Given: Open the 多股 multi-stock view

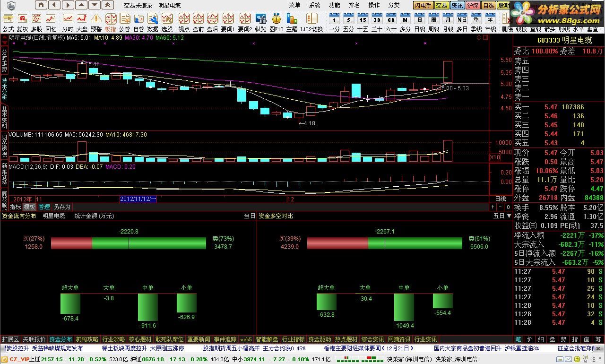Looking at the screenshot, I should tap(36, 22).
